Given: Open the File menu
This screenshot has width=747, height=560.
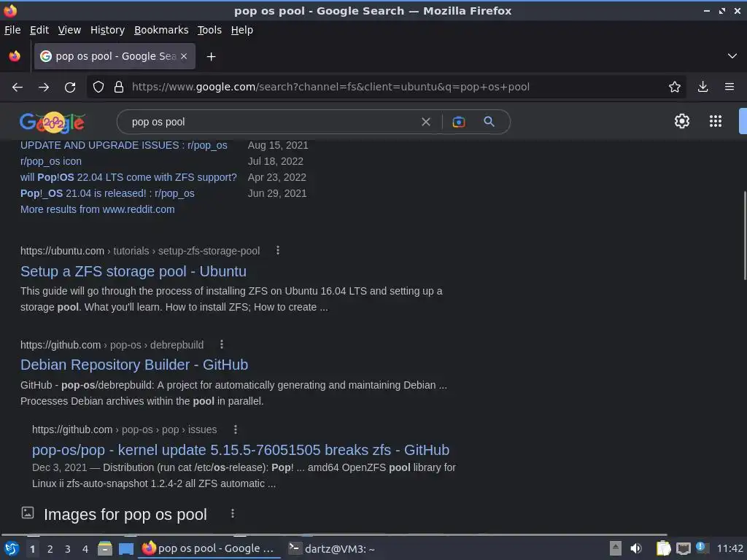Looking at the screenshot, I should (12, 30).
